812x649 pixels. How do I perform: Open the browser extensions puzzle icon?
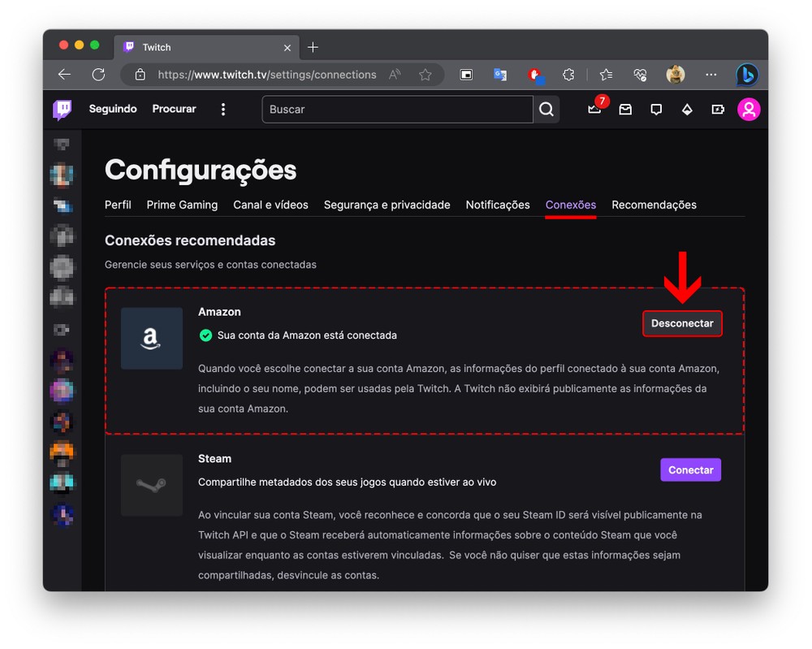(568, 75)
